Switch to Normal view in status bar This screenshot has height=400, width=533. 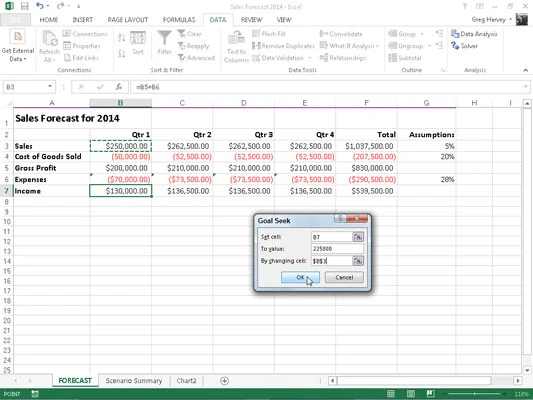click(x=391, y=394)
